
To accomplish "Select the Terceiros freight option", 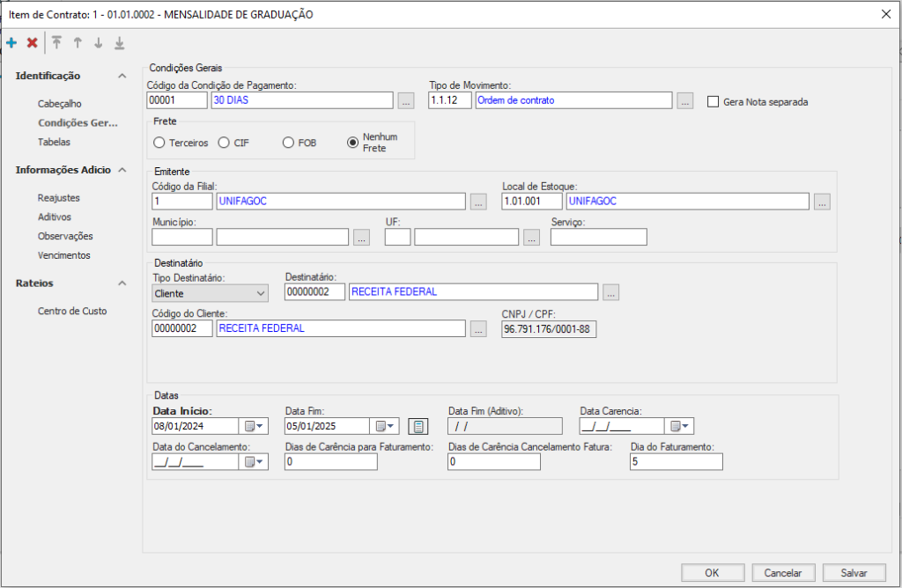I will pos(159,143).
